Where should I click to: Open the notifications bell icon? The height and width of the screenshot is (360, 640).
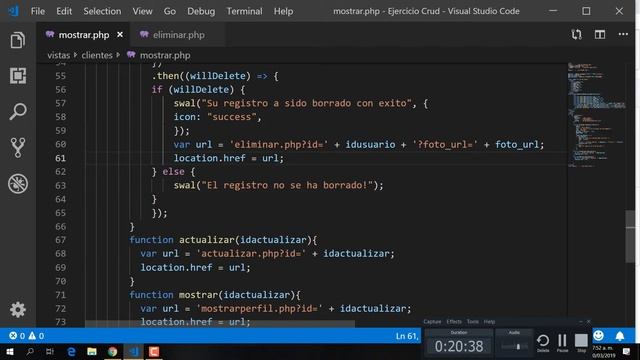tap(620, 336)
